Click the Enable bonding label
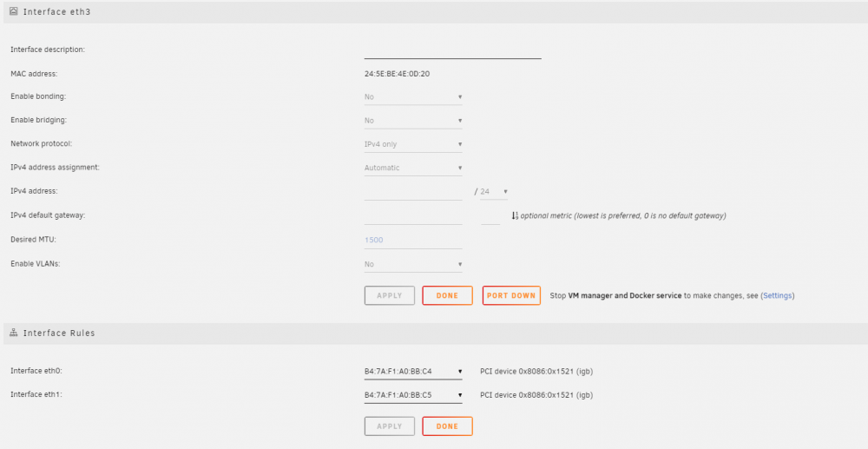868x449 pixels. 38,96
